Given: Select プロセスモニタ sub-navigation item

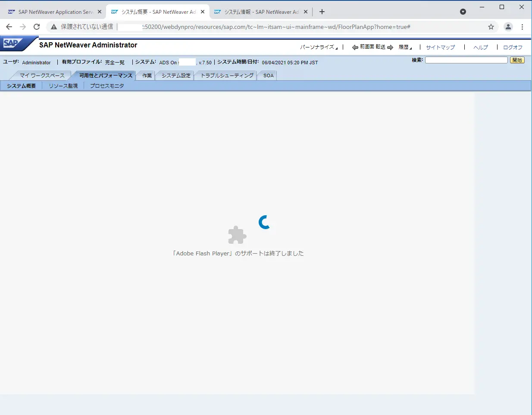Looking at the screenshot, I should click(107, 86).
